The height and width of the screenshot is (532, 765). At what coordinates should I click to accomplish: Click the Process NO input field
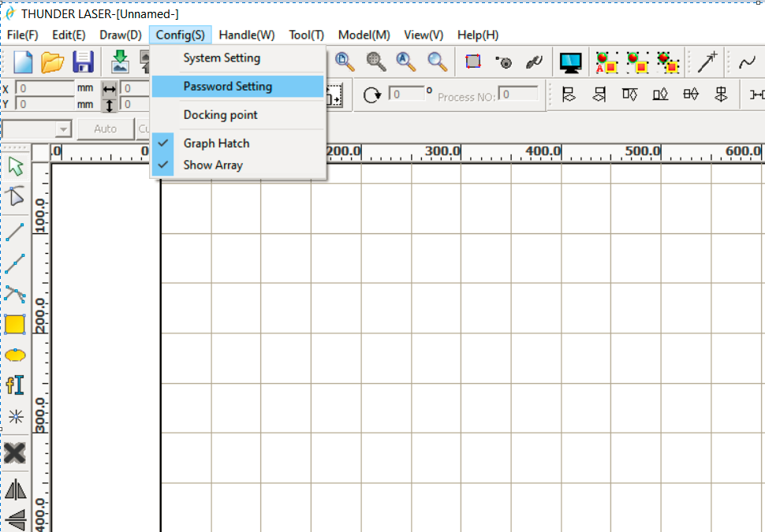[518, 94]
